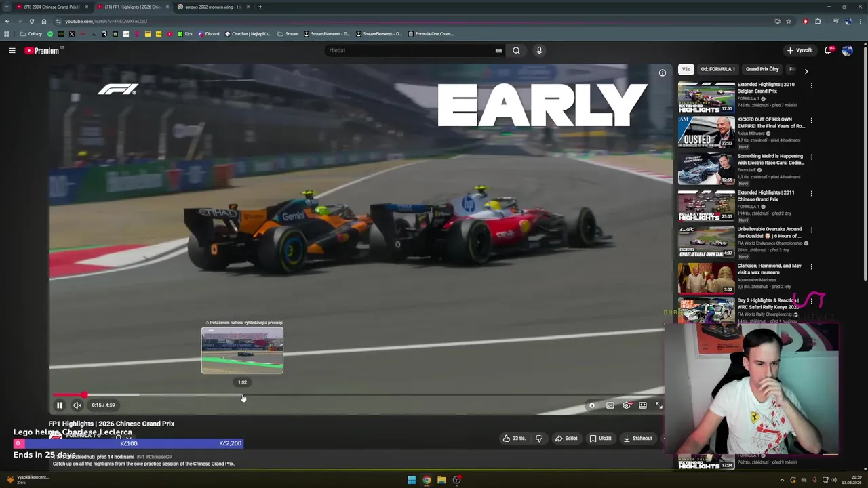This screenshot has height=488, width=868.
Task: Save video to playlist via Uložit
Action: (x=600, y=439)
